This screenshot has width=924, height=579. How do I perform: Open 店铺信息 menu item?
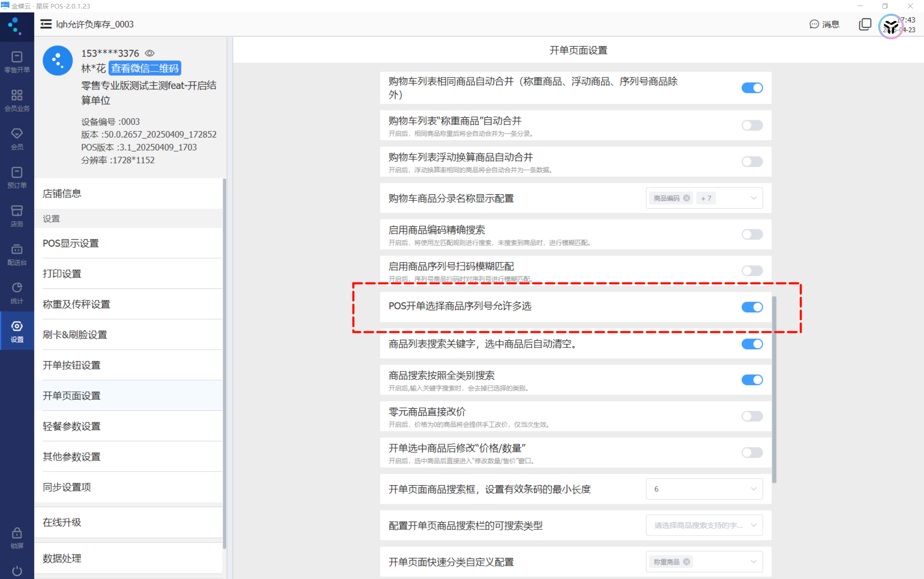[x=128, y=193]
